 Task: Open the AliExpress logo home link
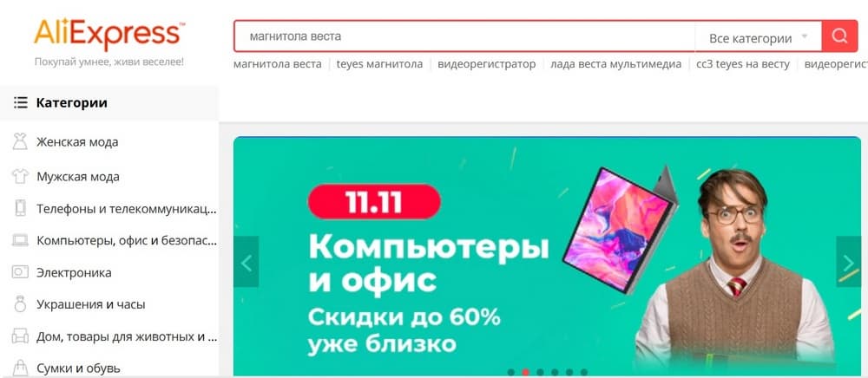click(x=109, y=35)
